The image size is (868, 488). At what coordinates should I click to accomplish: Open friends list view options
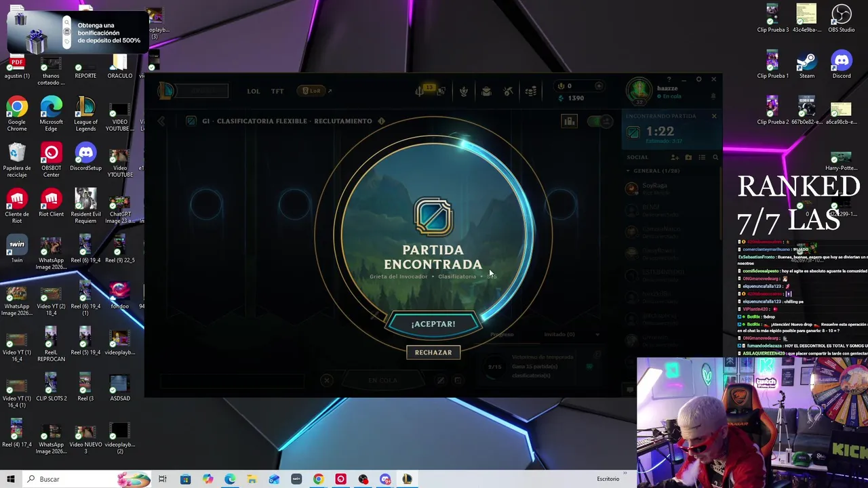702,157
